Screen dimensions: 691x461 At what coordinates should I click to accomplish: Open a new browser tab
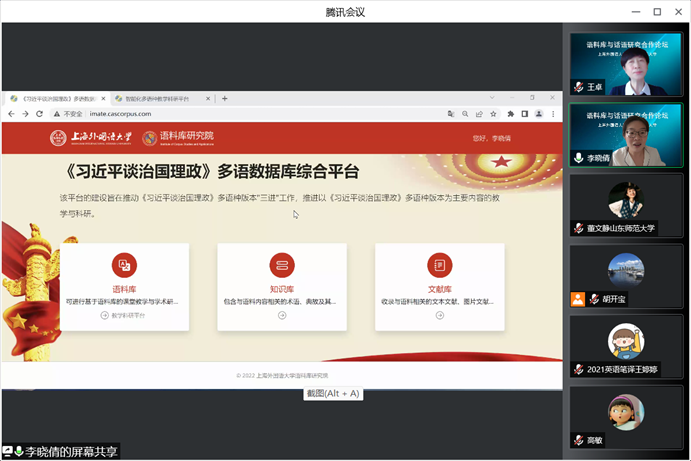225,98
